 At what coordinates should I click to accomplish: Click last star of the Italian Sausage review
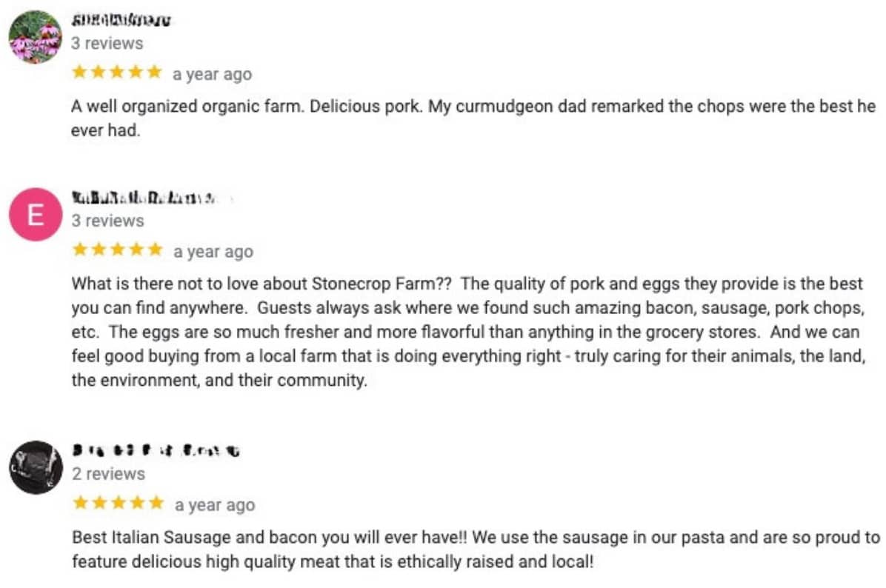[156, 504]
